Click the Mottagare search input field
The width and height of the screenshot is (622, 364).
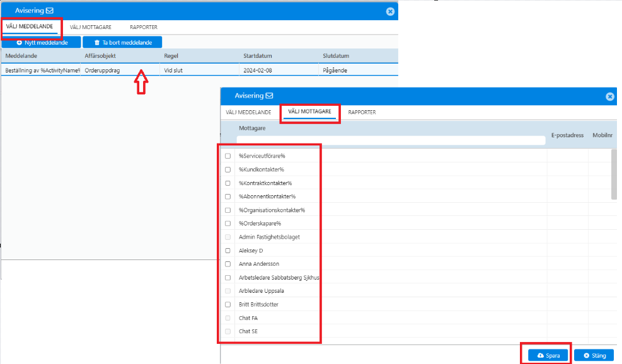(391, 140)
